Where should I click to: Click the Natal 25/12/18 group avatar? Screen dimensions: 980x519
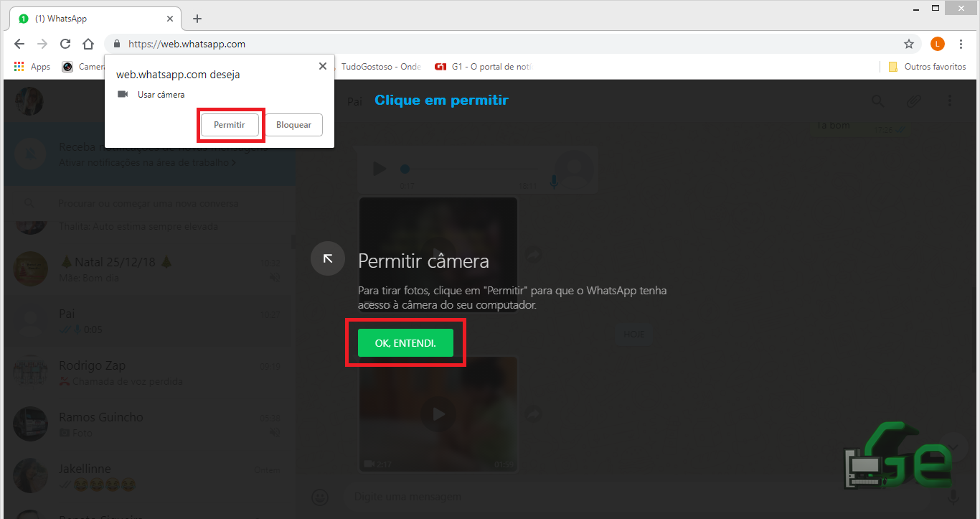[x=31, y=269]
